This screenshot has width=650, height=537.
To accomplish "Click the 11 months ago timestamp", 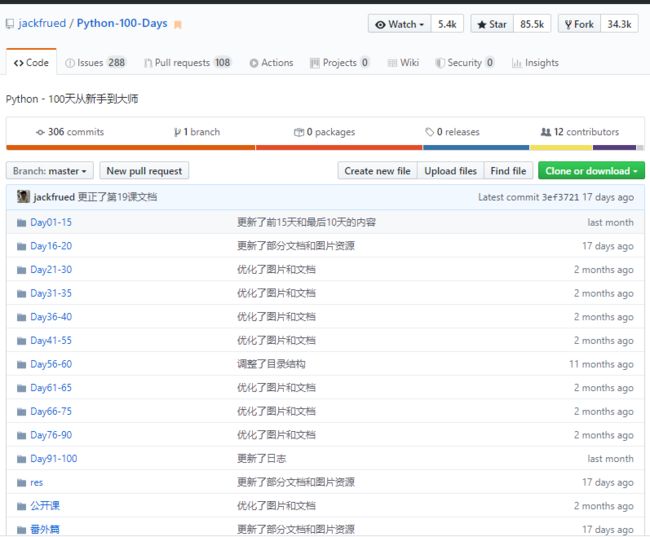I will tap(601, 364).
